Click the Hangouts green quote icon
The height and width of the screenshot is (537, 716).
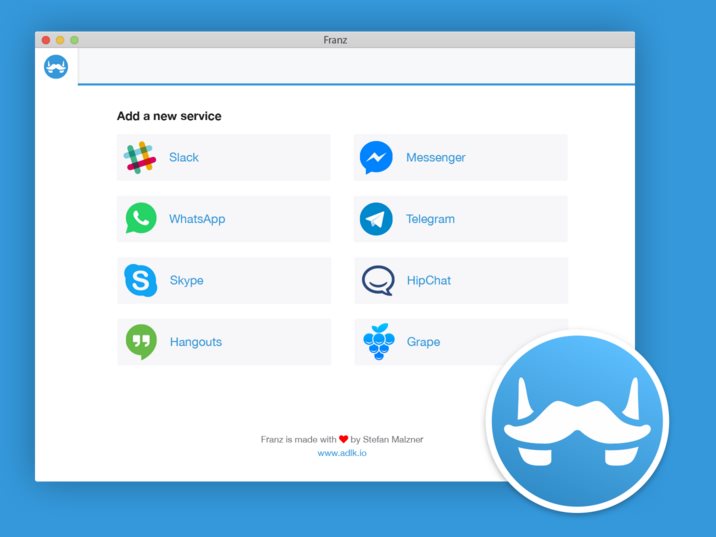coord(141,342)
